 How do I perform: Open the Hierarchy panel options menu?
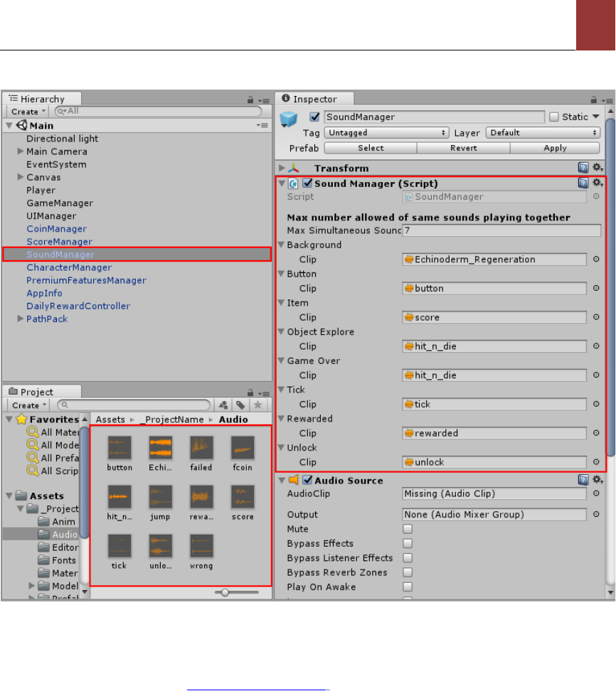click(x=264, y=100)
